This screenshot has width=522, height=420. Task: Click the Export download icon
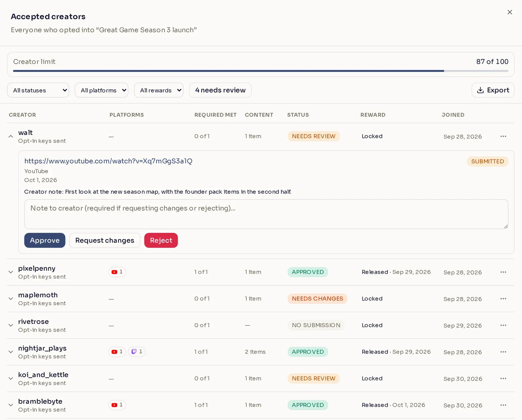(x=480, y=90)
